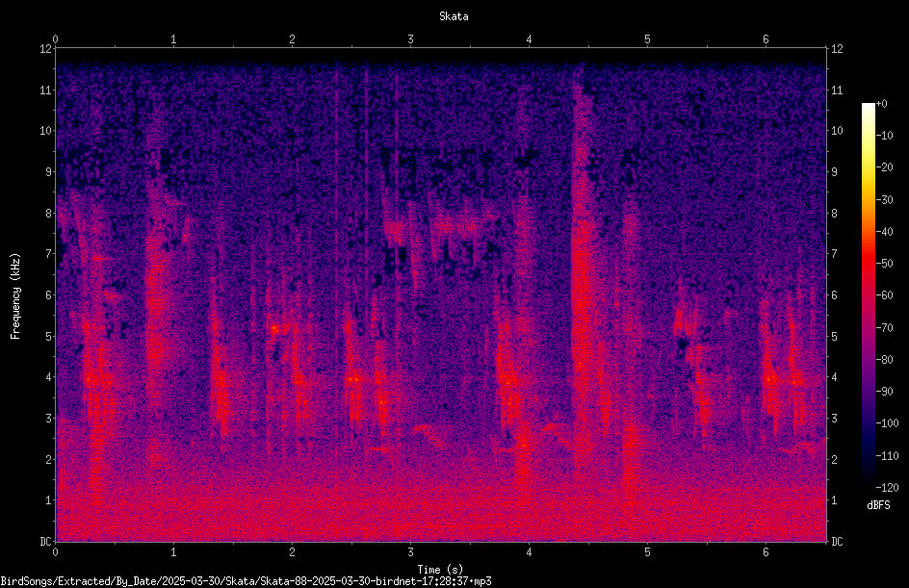Click the "-70" value on the color scale
Image resolution: width=909 pixels, height=588 pixels.
coord(884,328)
